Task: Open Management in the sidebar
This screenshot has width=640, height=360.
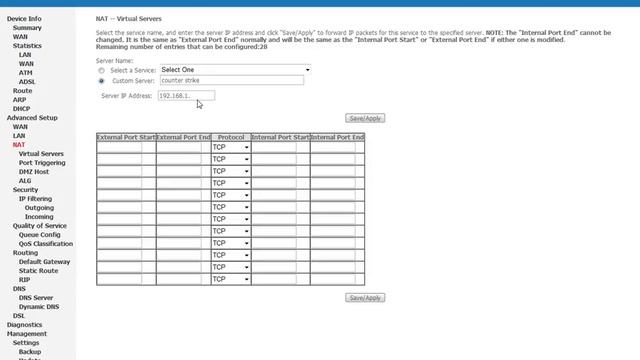Action: point(27,333)
